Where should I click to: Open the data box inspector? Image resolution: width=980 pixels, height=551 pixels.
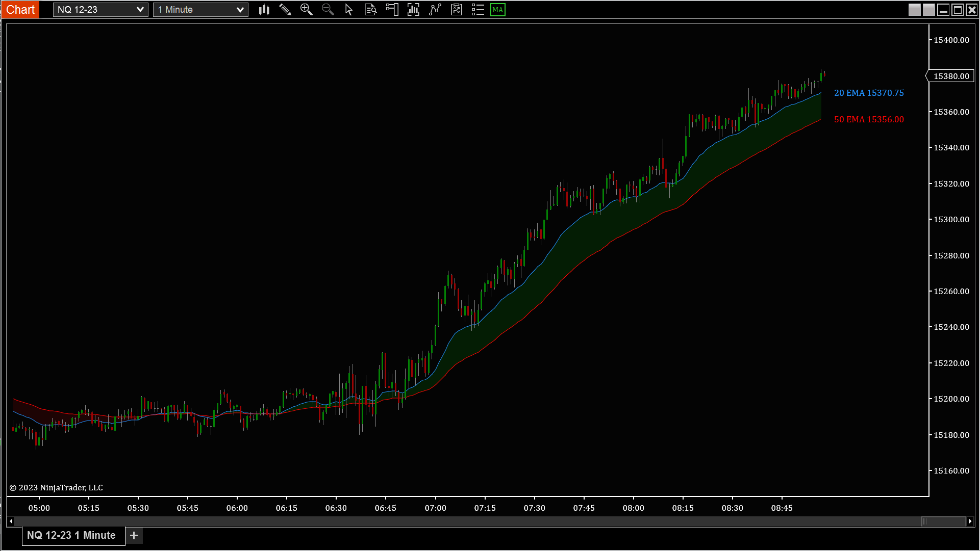370,9
